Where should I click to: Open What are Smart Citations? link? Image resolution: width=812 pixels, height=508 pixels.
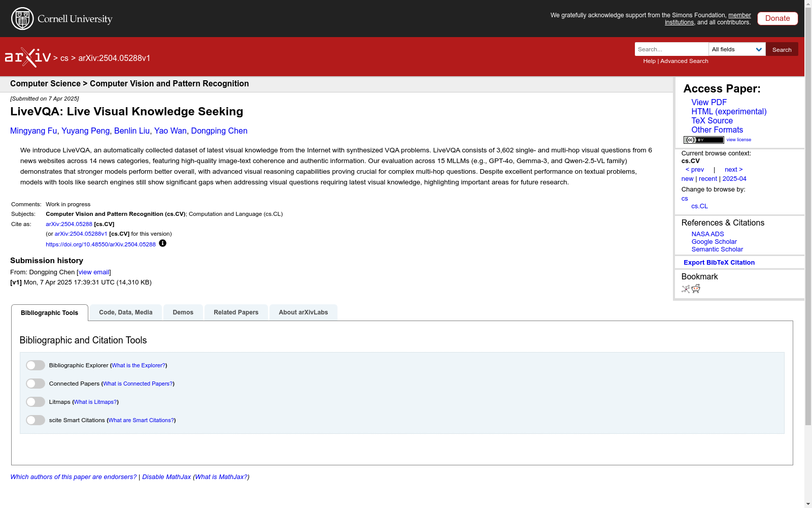pyautogui.click(x=142, y=420)
